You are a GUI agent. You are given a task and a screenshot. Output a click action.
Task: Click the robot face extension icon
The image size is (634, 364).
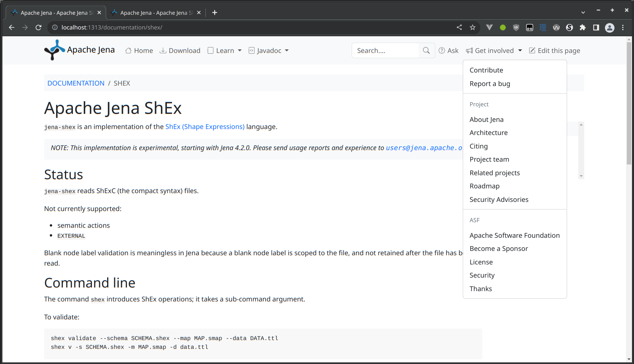[530, 27]
